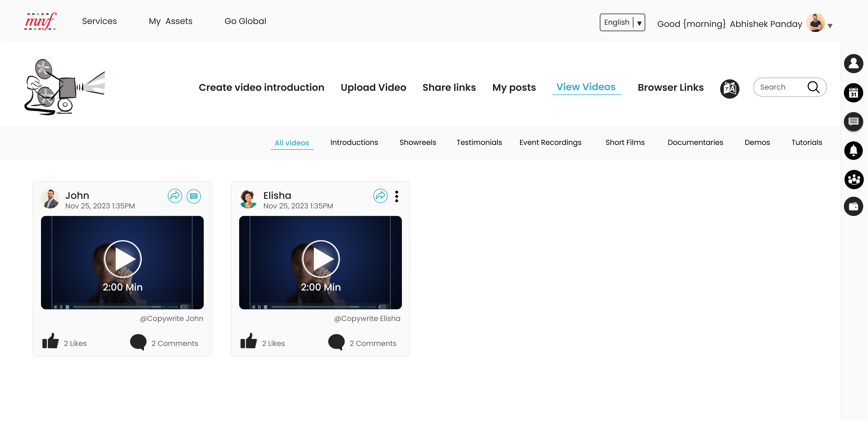Select the Documentaries category tab

(x=695, y=142)
